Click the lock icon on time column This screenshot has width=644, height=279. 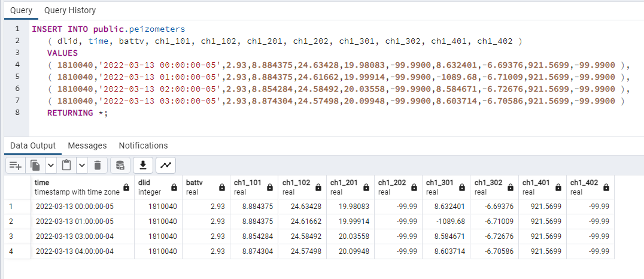126,187
